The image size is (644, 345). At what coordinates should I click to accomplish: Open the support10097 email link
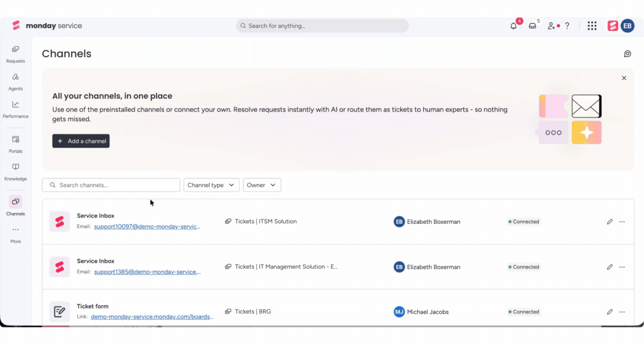point(147,227)
